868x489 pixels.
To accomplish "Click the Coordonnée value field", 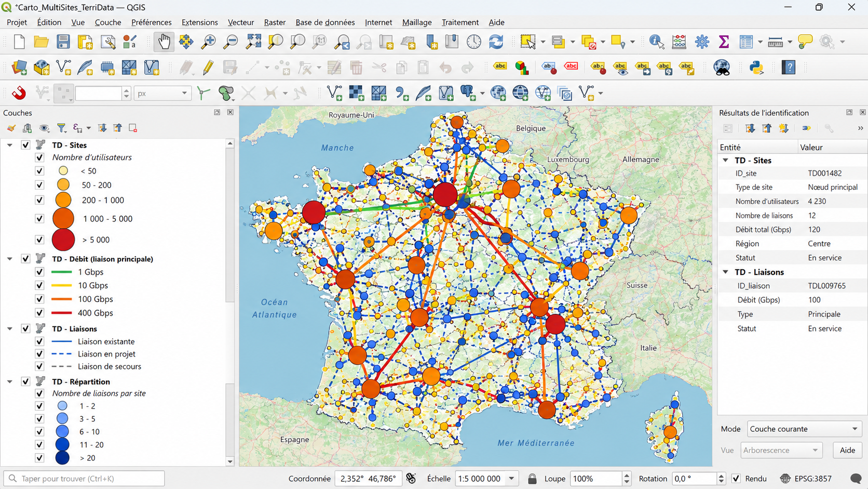I will (x=368, y=479).
